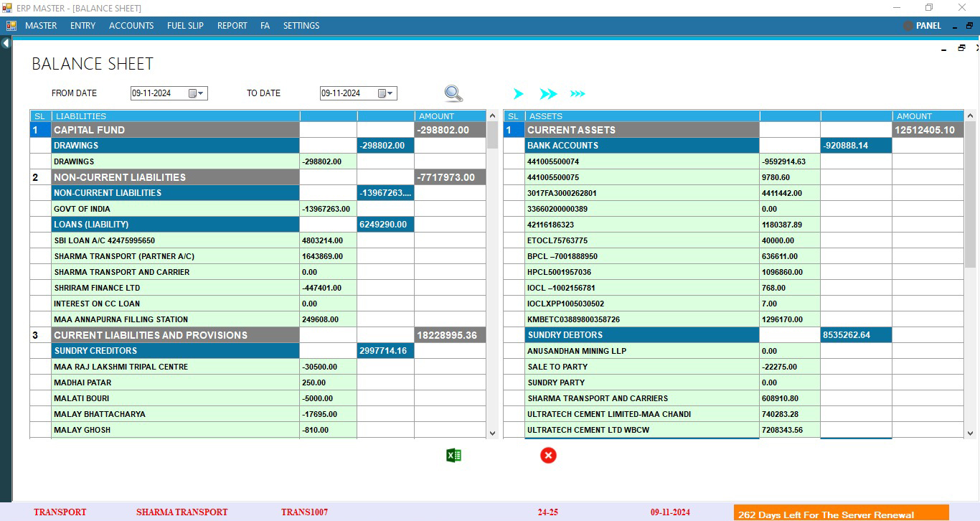The width and height of the screenshot is (980, 521).
Task: Click the double cyan arrow icon
Action: (548, 94)
